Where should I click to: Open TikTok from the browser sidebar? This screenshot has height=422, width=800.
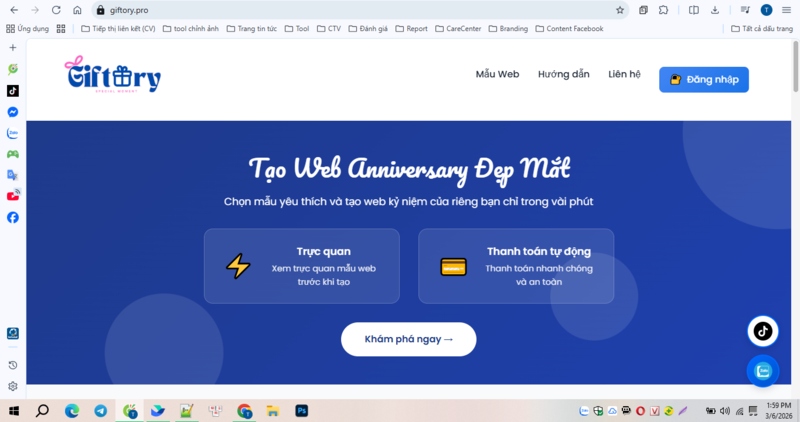tap(13, 91)
